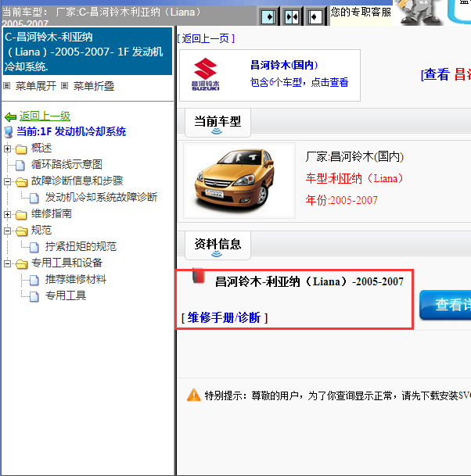471x476 pixels.
Task: Open 发动机冷却系统故障诊断 tree item
Action: pyautogui.click(x=101, y=197)
